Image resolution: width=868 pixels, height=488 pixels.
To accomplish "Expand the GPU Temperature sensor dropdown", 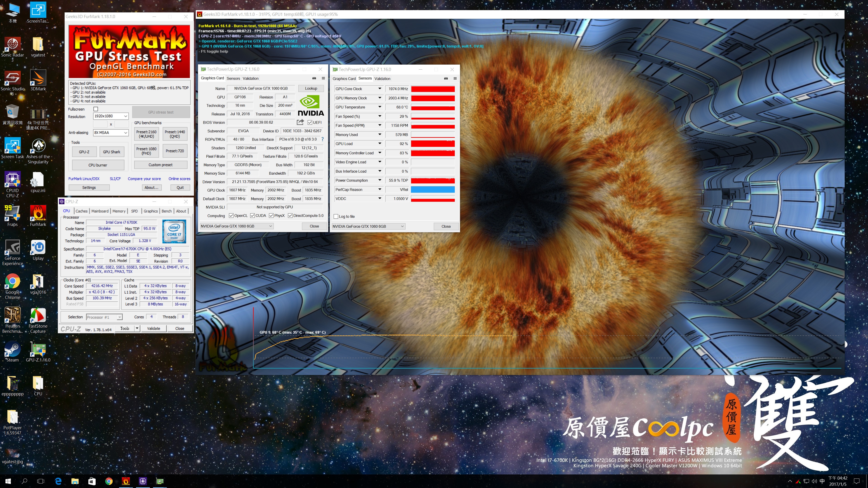I will coord(380,107).
